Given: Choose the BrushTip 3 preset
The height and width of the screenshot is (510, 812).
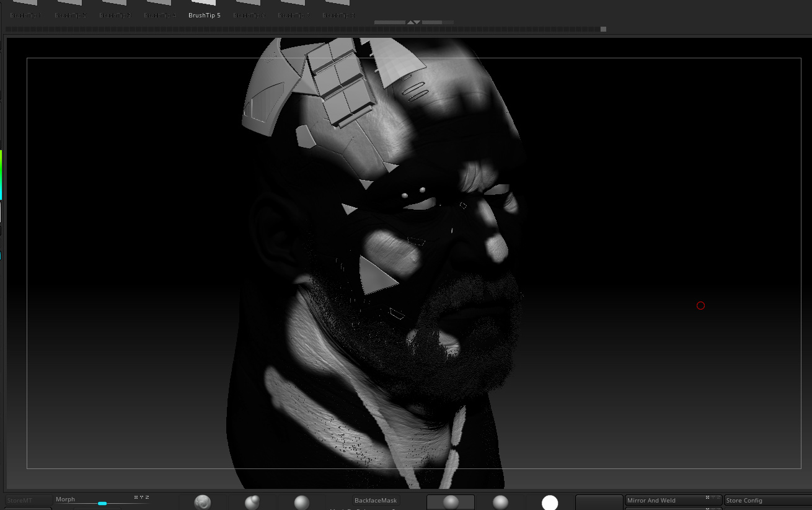Looking at the screenshot, I should (x=115, y=9).
